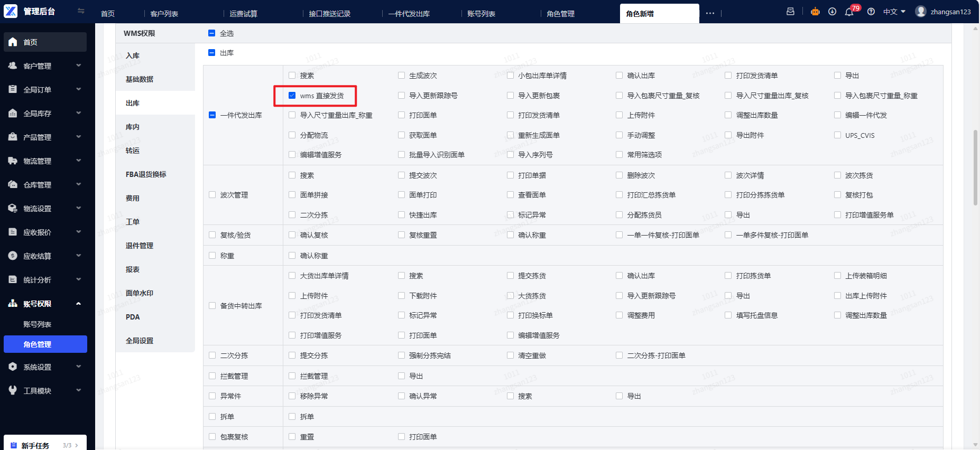
Task: Click the scrollbar down arrow
Action: tap(975, 445)
